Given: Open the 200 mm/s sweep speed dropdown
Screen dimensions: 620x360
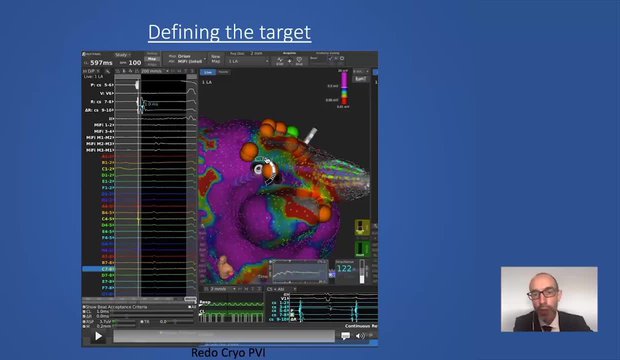Looking at the screenshot, I should point(155,71).
